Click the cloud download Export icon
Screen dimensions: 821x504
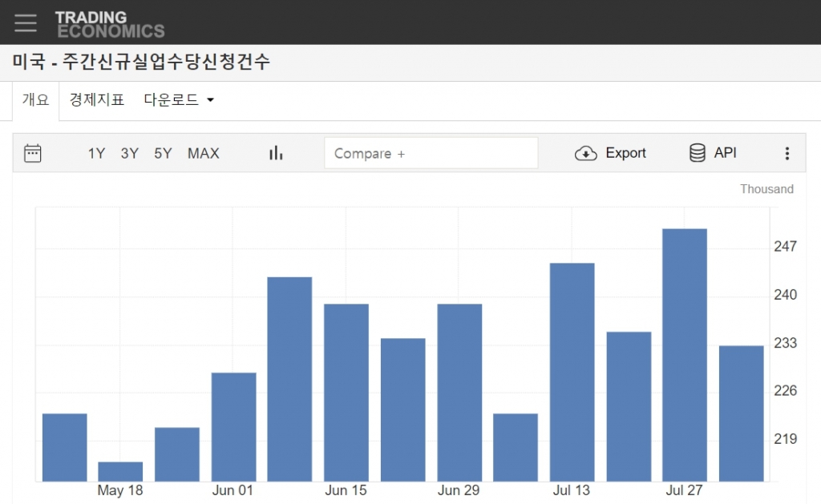point(586,153)
